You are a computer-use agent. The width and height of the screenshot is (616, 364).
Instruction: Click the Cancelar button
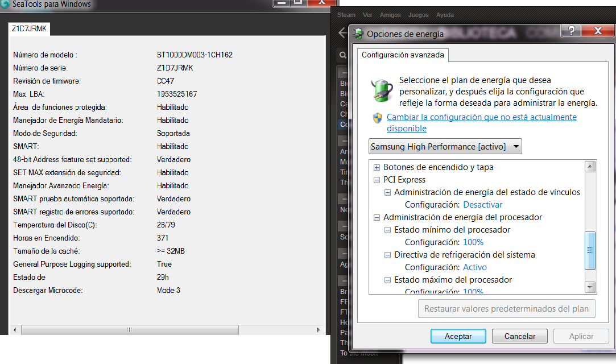click(520, 336)
